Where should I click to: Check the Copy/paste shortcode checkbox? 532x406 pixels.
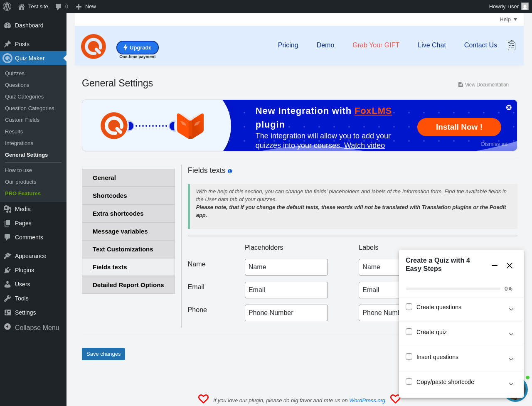(x=409, y=381)
